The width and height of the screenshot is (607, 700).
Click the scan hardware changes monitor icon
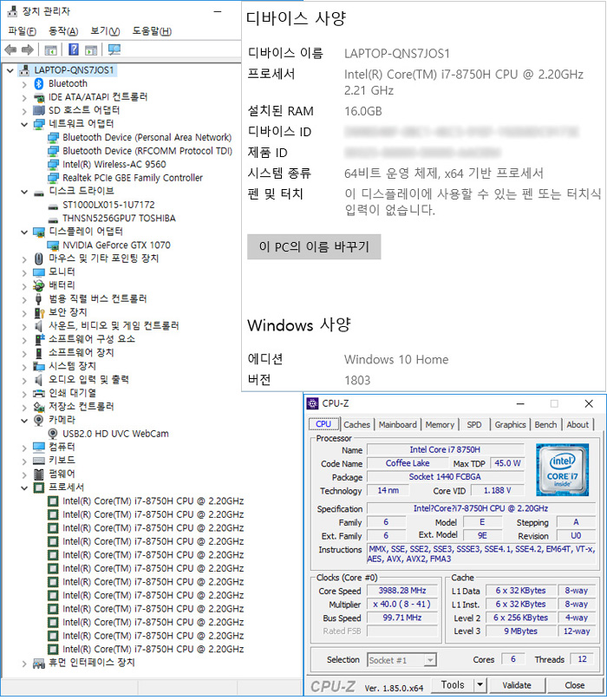coord(114,49)
